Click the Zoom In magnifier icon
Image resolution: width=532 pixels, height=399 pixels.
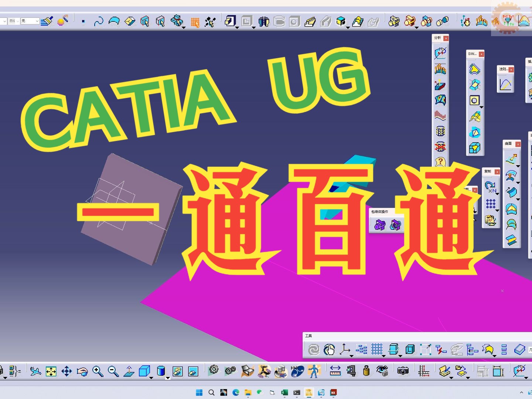coord(98,371)
